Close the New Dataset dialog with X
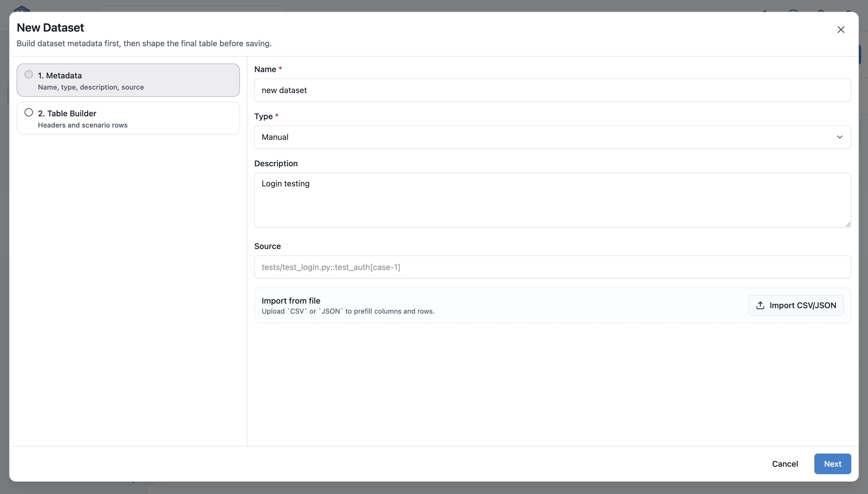 tap(840, 30)
